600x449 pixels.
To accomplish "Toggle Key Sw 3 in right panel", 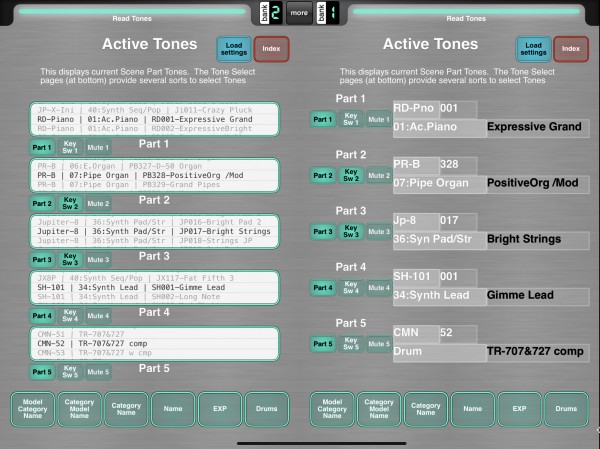I will coord(351,232).
